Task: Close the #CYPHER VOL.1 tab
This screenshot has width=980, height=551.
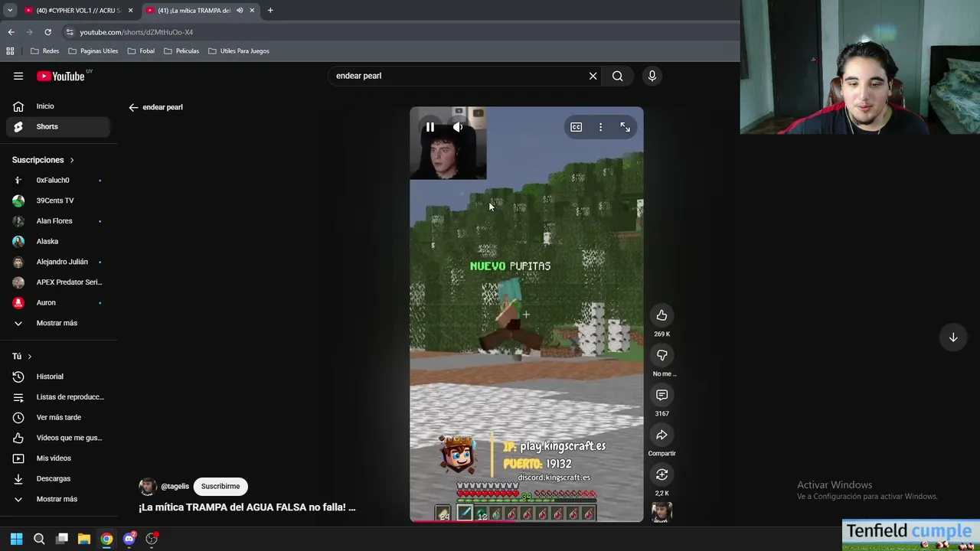Action: tap(130, 11)
